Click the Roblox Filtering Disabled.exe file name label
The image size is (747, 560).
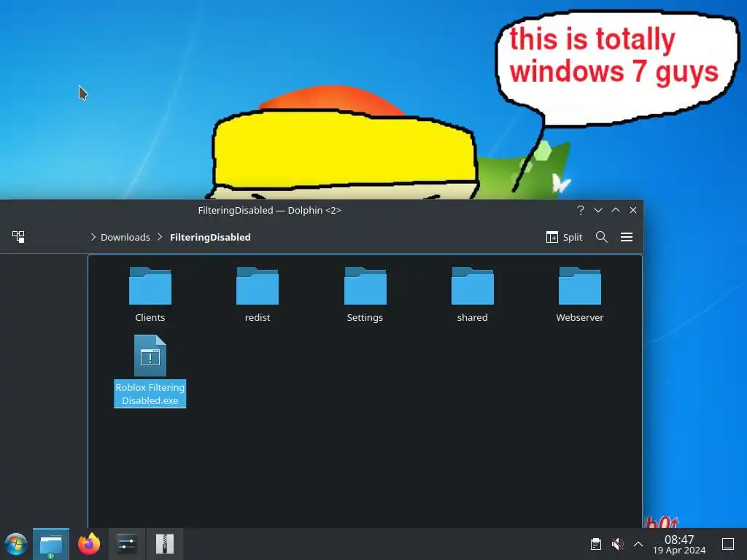(150, 394)
